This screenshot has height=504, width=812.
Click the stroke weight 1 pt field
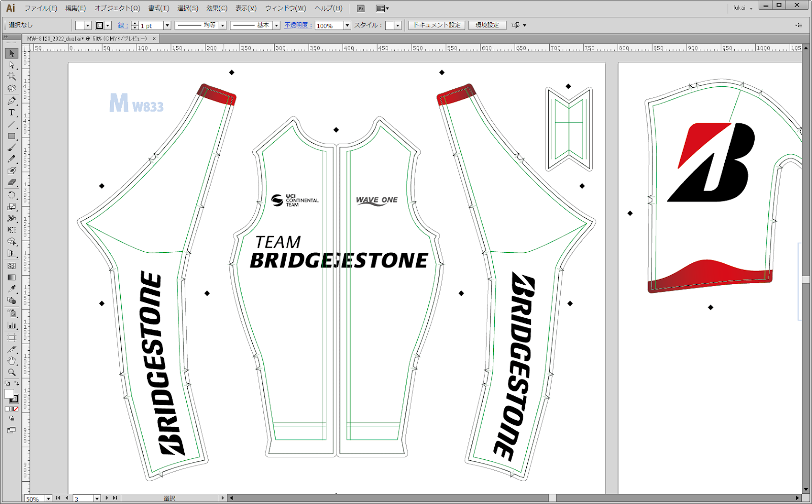[x=151, y=26]
